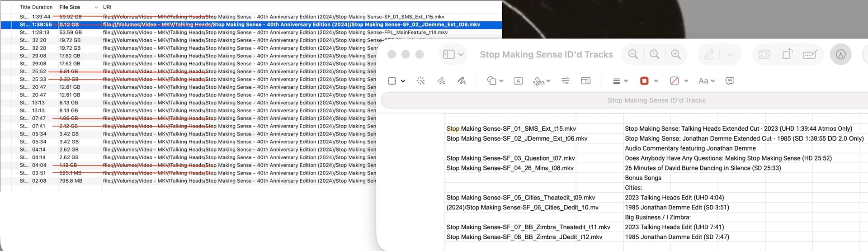Select the 798.8 MB row
Viewport: 868px width, 251px height.
tap(188, 181)
